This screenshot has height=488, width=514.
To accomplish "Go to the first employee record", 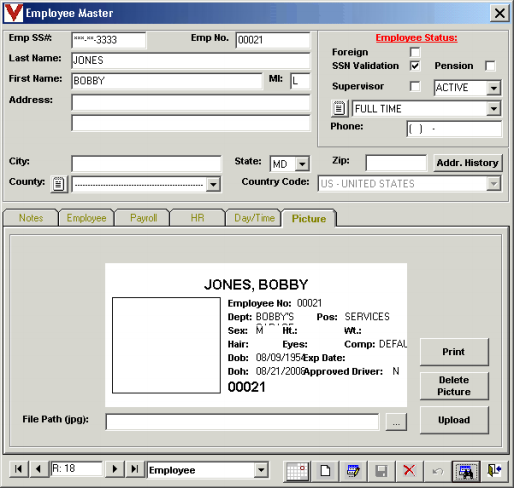I will point(19,469).
